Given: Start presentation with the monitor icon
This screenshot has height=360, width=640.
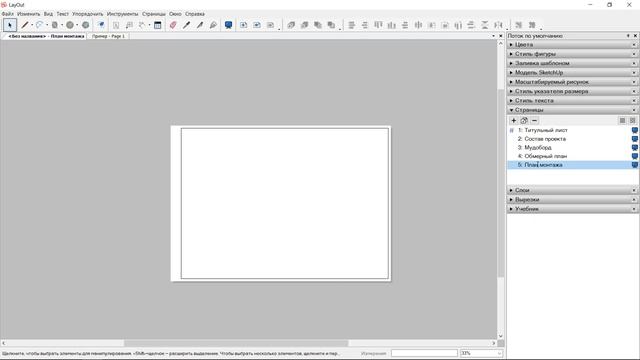Looking at the screenshot, I should click(229, 25).
